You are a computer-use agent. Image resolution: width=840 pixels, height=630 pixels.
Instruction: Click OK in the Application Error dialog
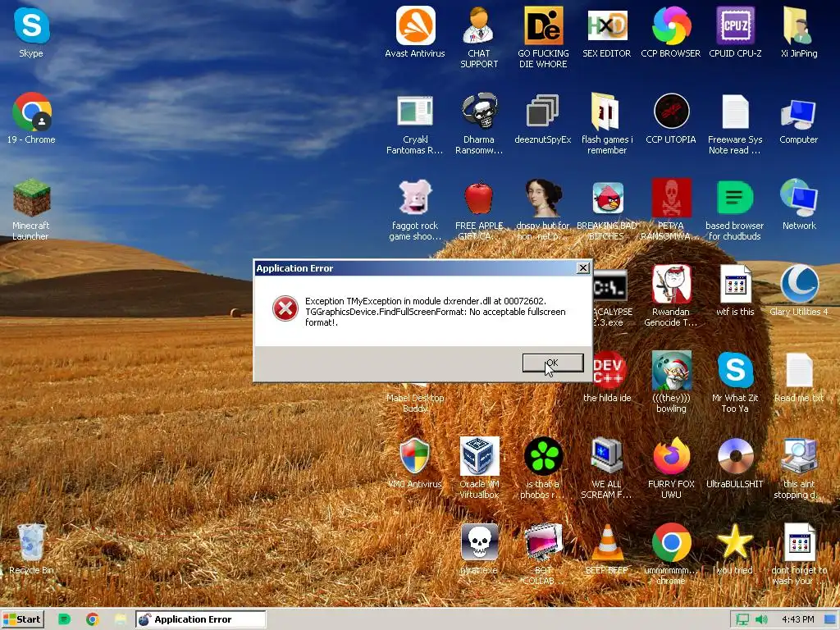pos(553,363)
